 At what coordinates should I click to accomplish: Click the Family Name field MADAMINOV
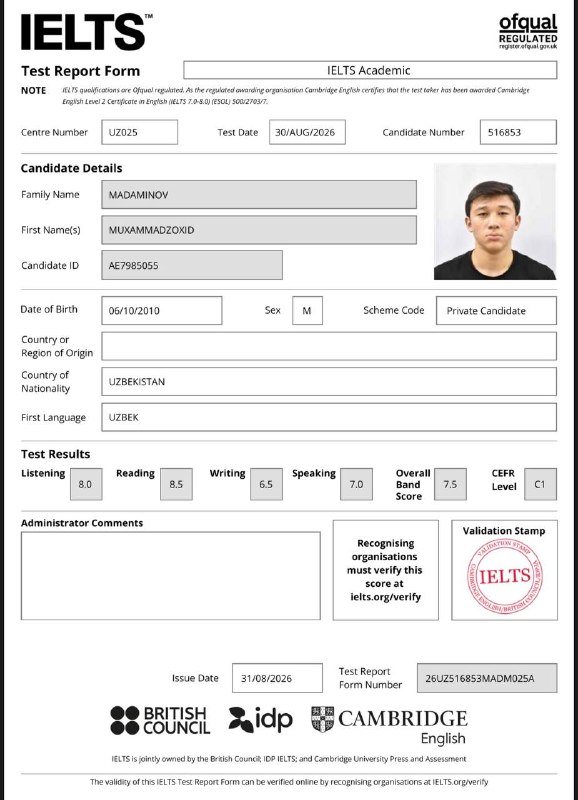point(259,194)
